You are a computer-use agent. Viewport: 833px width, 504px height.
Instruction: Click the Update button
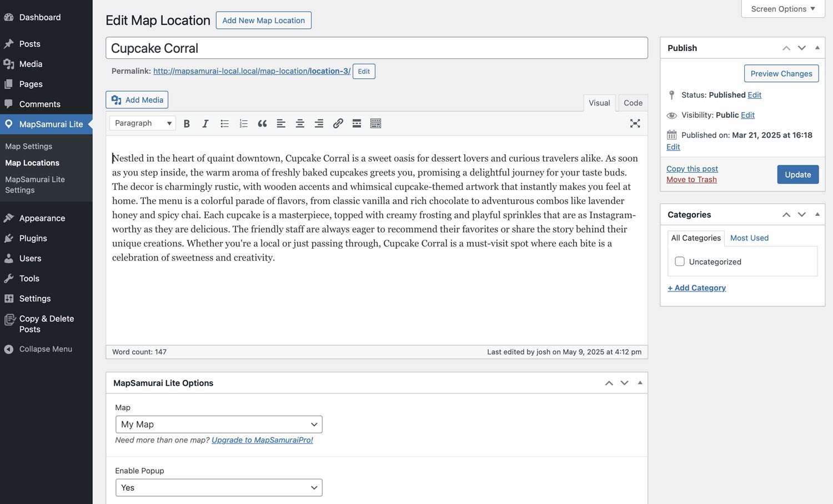pos(798,174)
